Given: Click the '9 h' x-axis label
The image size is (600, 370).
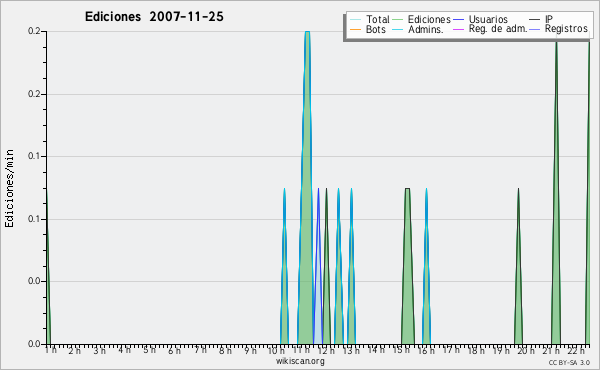Looking at the screenshot, I should 250,350.
